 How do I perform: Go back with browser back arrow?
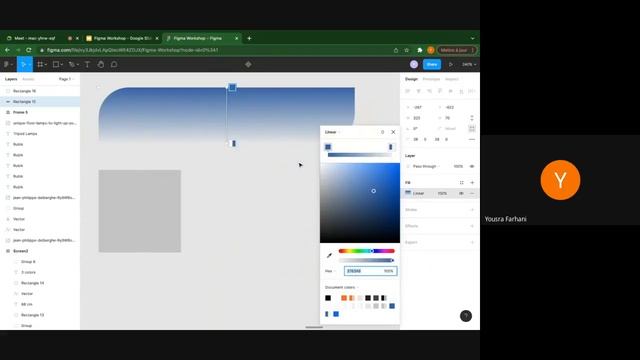click(x=7, y=50)
